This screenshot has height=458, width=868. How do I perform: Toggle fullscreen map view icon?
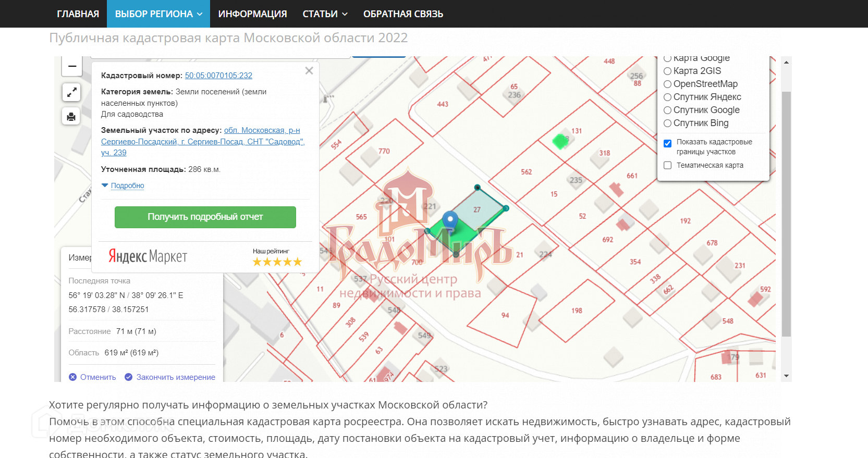(71, 92)
